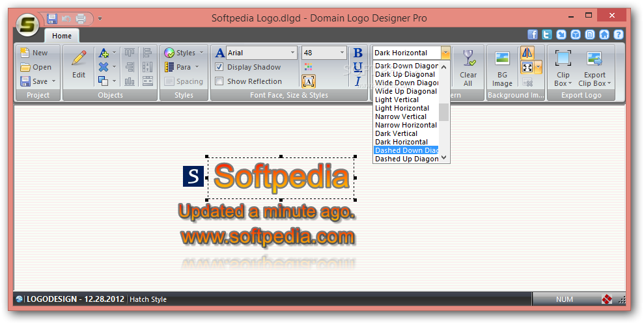Open the Facebook link icon
The width and height of the screenshot is (644, 324).
(x=532, y=34)
